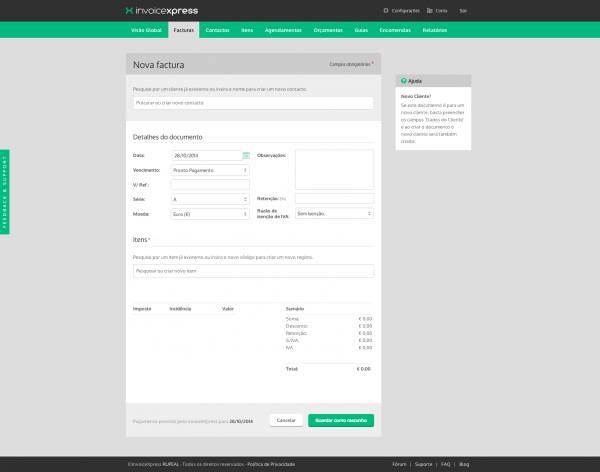Open Política de Privacidade link
The height and width of the screenshot is (472, 600).
(271, 464)
